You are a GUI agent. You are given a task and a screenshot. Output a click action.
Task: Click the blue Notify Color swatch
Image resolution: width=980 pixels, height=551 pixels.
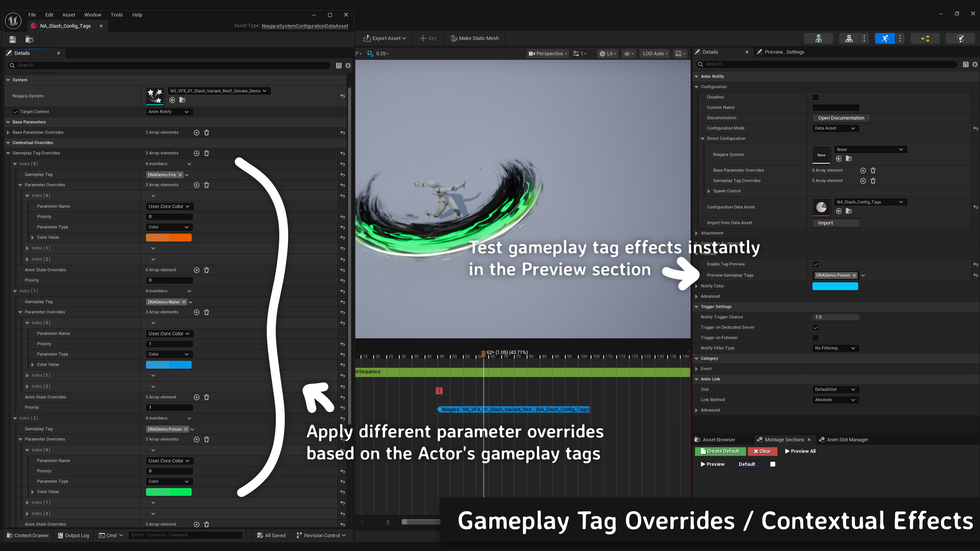(835, 286)
